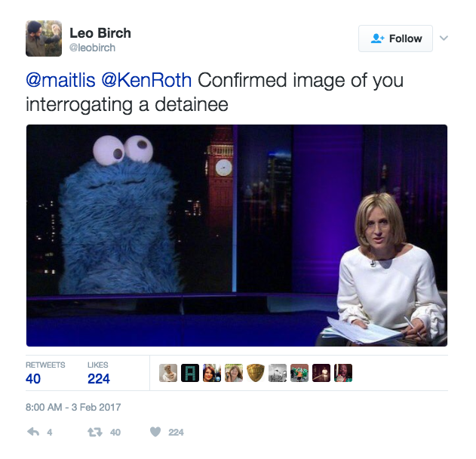This screenshot has width=476, height=459.
Task: Enlarge the Cookie Monster studio image
Action: 237,236
